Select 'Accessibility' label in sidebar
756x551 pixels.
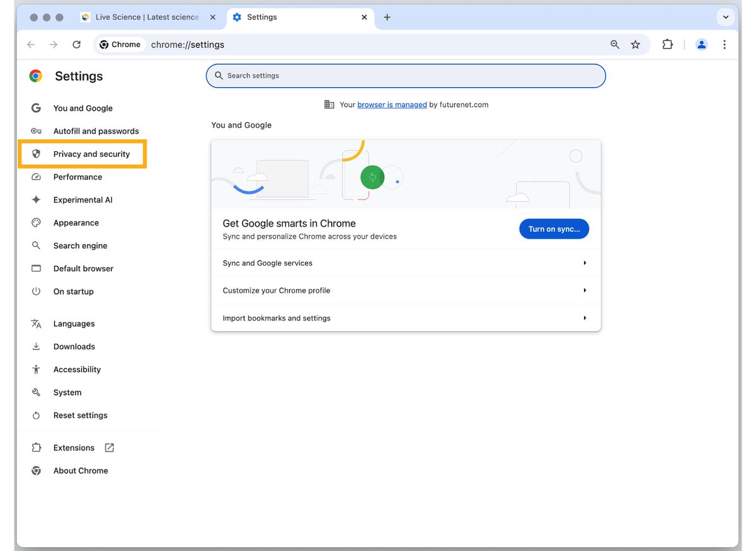click(x=77, y=370)
